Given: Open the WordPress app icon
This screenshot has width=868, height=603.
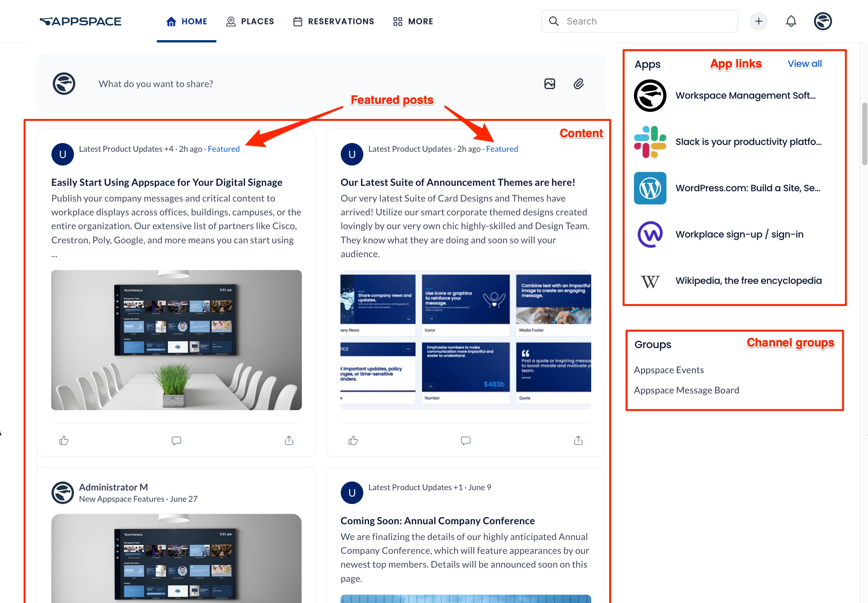Looking at the screenshot, I should click(650, 188).
